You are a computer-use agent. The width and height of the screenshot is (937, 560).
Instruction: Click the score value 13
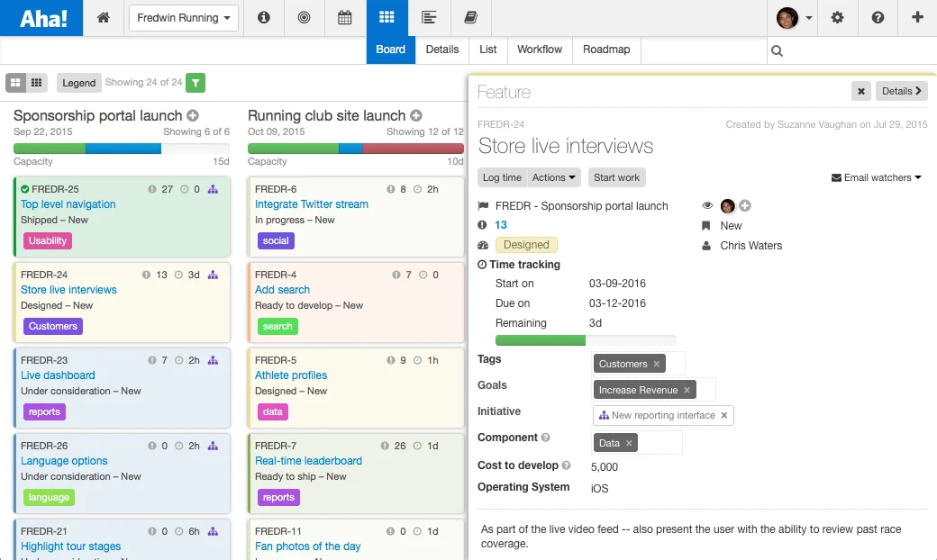pyautogui.click(x=501, y=225)
